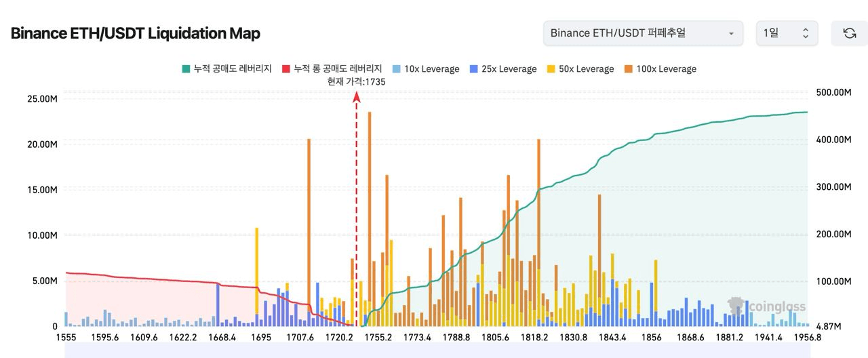This screenshot has width=868, height=358.
Task: Click the 200.00M right axis label
Action: tap(833, 235)
